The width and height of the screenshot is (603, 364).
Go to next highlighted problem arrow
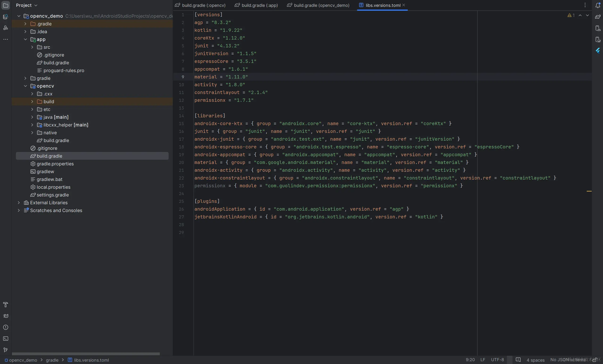tap(587, 15)
